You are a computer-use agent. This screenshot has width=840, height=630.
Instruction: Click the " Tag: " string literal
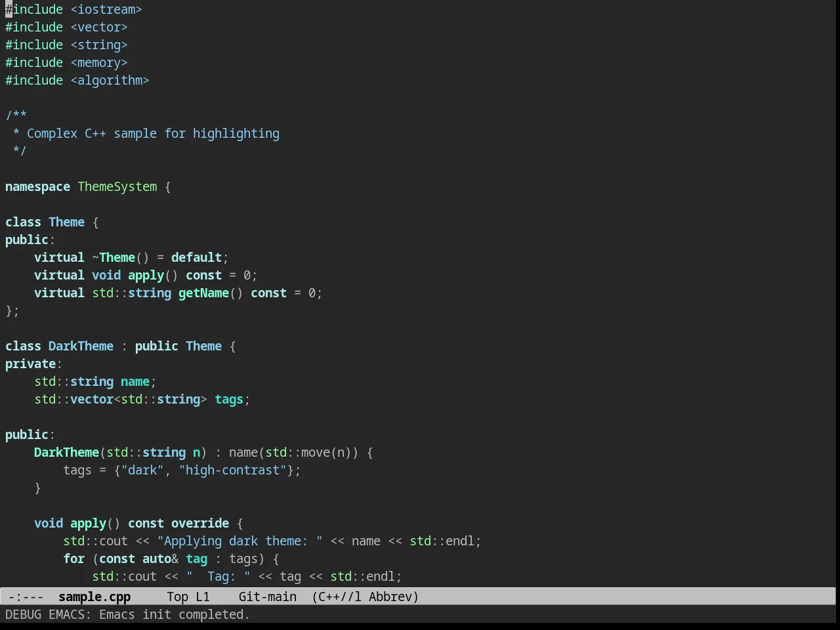(x=218, y=576)
